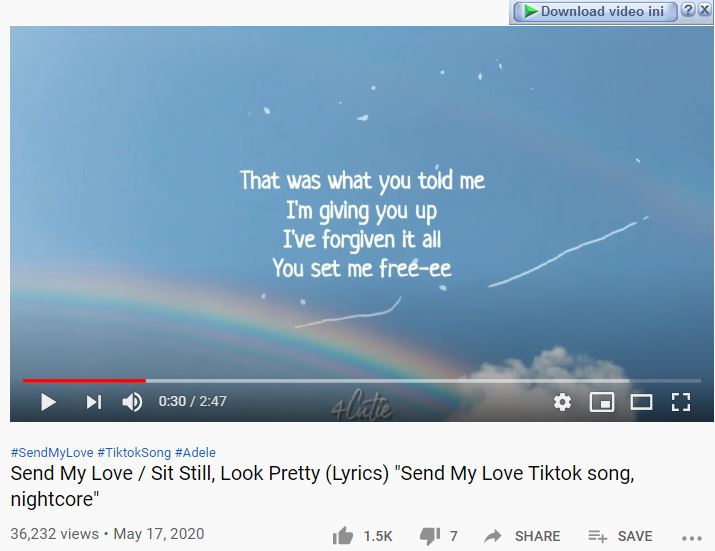The height and width of the screenshot is (551, 715).
Task: Click the Download video ini button
Action: coord(595,11)
